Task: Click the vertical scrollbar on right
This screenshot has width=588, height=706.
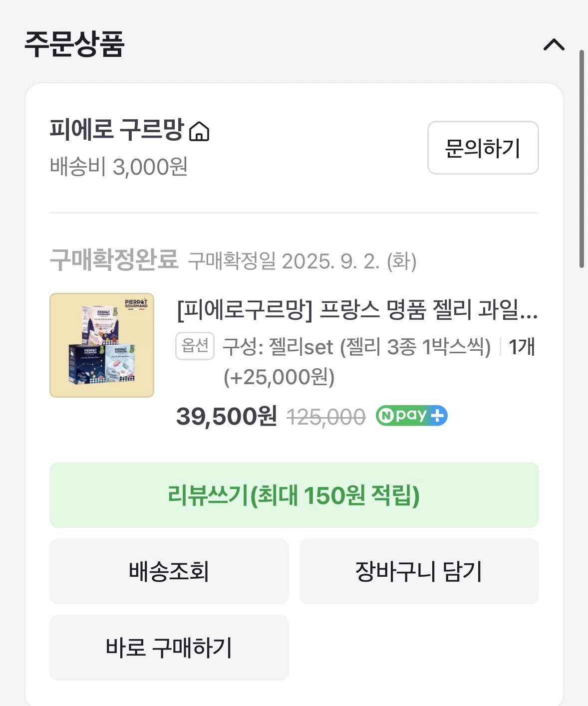Action: tap(582, 159)
